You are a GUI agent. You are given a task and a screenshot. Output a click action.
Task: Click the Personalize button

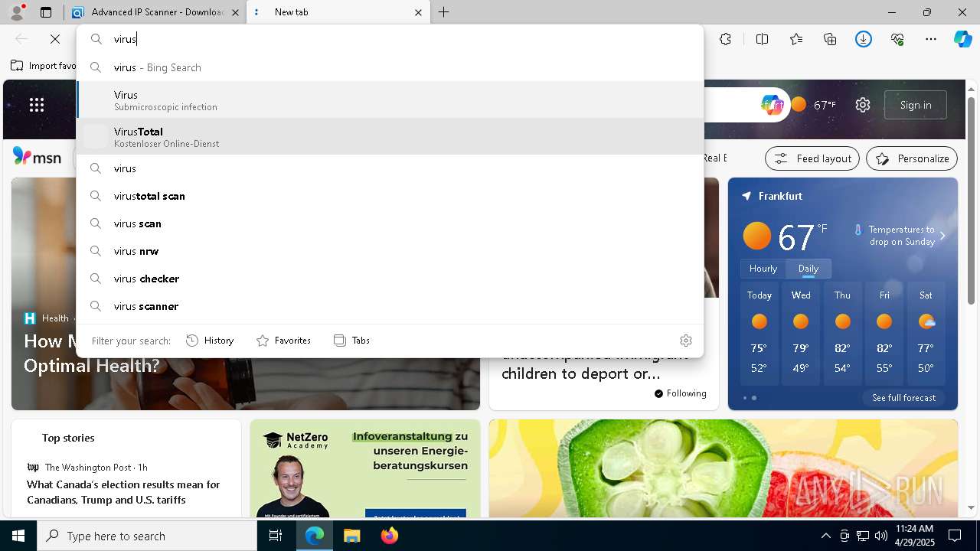[912, 158]
